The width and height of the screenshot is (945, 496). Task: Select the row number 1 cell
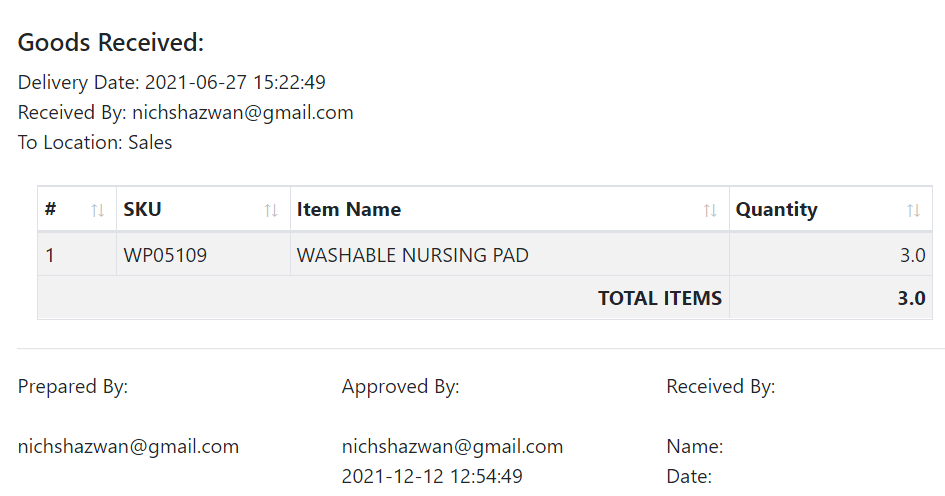(x=77, y=255)
